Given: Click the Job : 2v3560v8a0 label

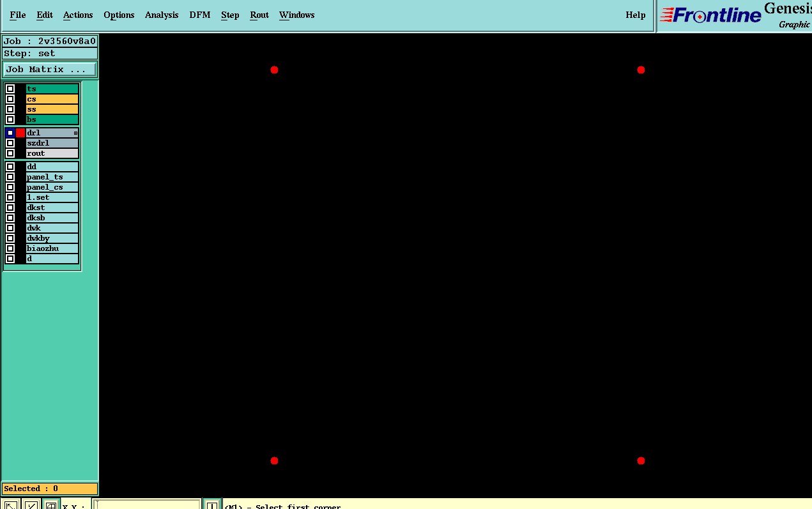Looking at the screenshot, I should (x=50, y=41).
